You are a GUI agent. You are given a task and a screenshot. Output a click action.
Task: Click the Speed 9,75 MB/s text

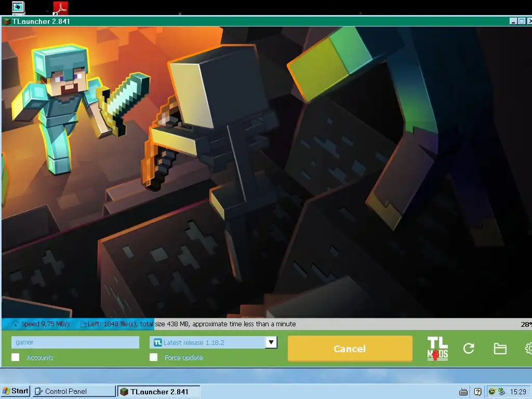pos(45,324)
